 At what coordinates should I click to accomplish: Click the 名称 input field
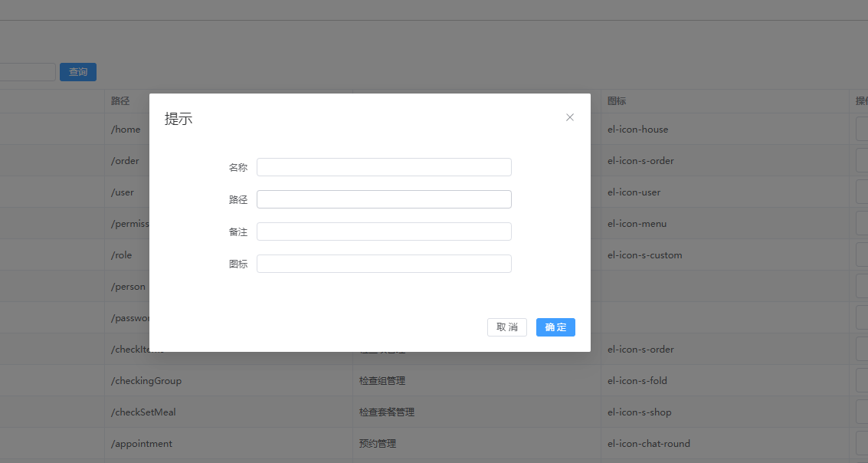coord(384,167)
